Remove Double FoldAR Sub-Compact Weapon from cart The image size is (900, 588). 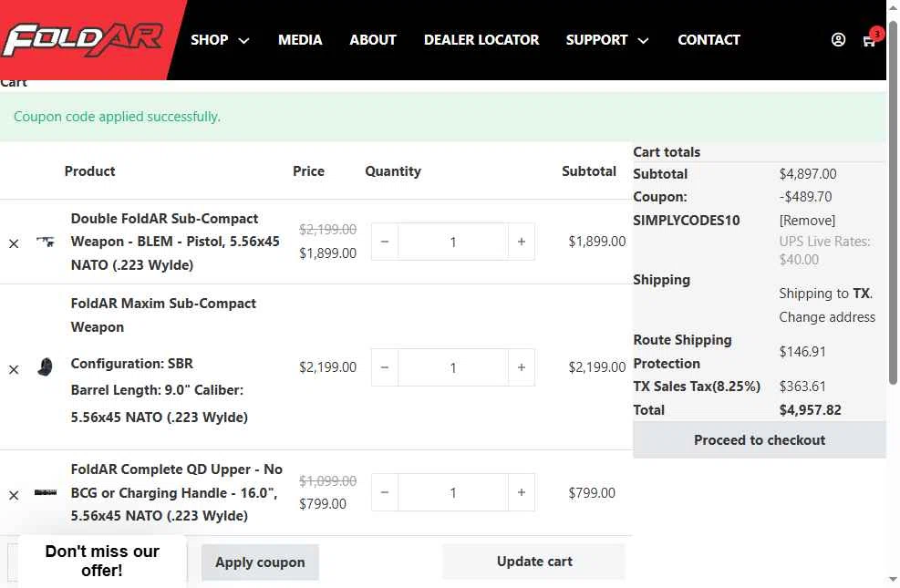click(x=14, y=243)
